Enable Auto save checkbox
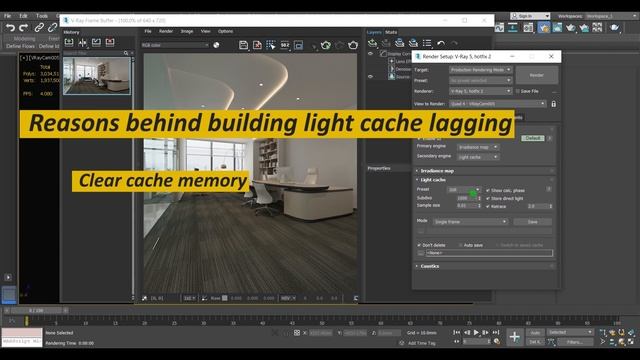Image resolution: width=640 pixels, height=360 pixels. click(460, 245)
